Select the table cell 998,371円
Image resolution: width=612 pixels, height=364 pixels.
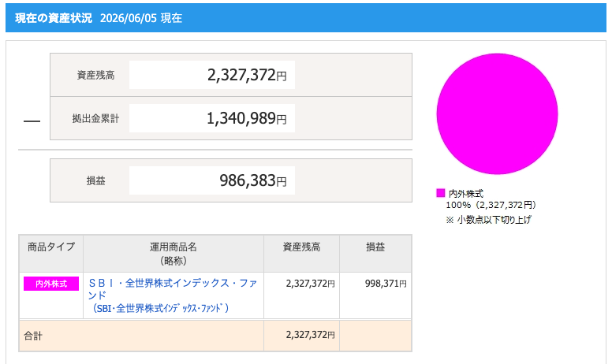(x=386, y=284)
